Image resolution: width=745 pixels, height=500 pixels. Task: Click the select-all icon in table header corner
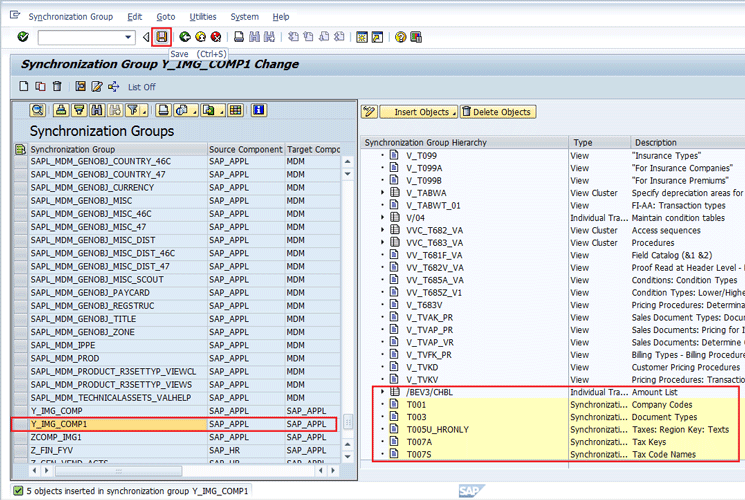click(x=21, y=150)
